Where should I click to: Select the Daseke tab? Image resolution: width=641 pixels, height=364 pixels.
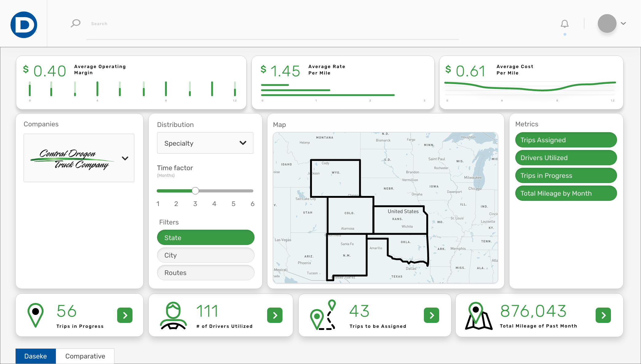[36, 356]
